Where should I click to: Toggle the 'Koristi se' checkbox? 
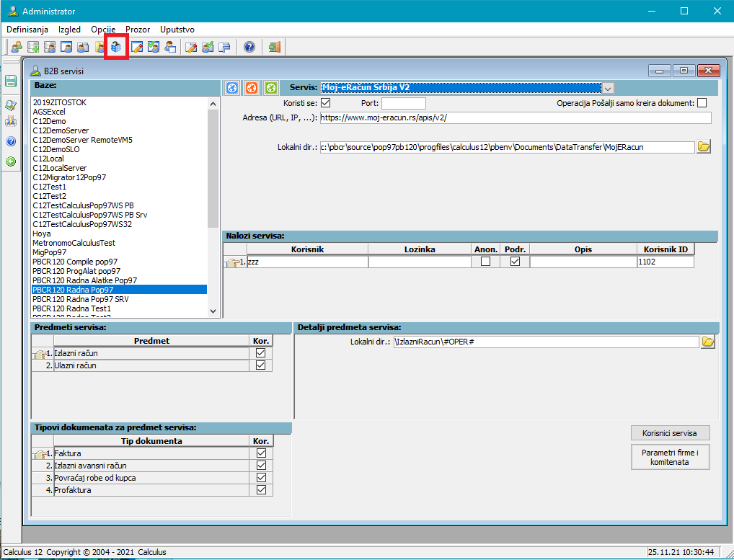(325, 103)
